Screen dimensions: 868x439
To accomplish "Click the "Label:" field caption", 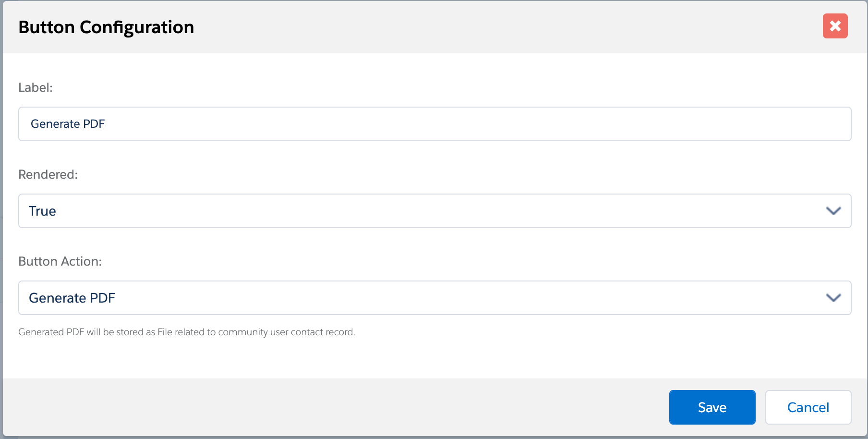I will click(x=36, y=87).
